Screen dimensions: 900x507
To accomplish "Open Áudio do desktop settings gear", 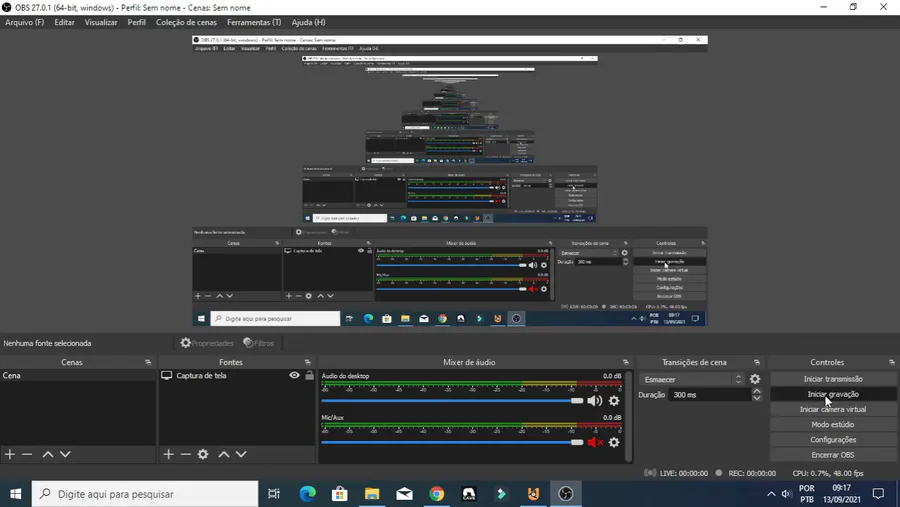I will (x=614, y=401).
